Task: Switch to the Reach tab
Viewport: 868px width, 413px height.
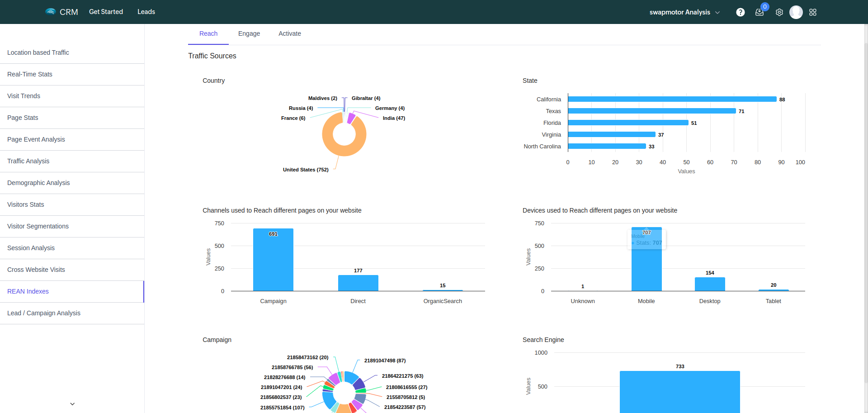Action: [x=208, y=34]
